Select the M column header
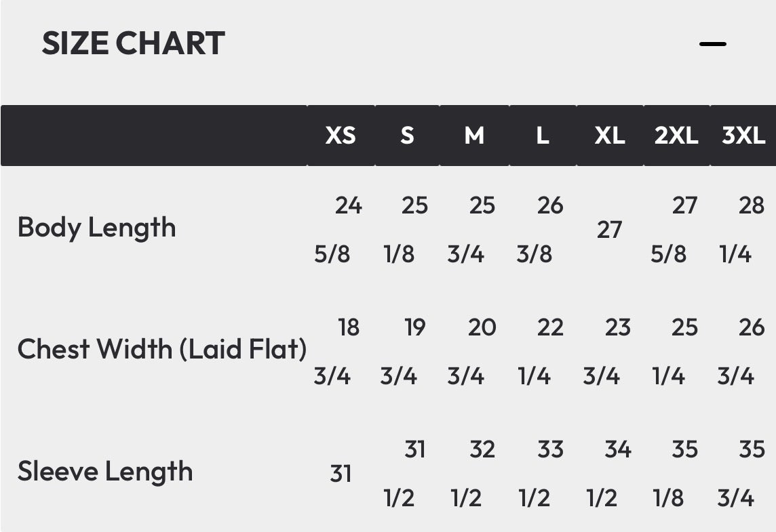776x532 pixels. pos(474,136)
